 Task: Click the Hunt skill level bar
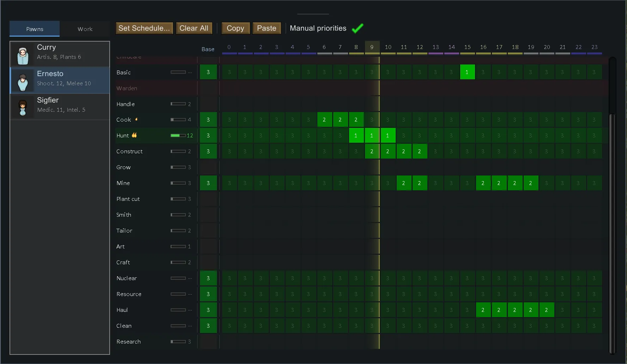(178, 136)
